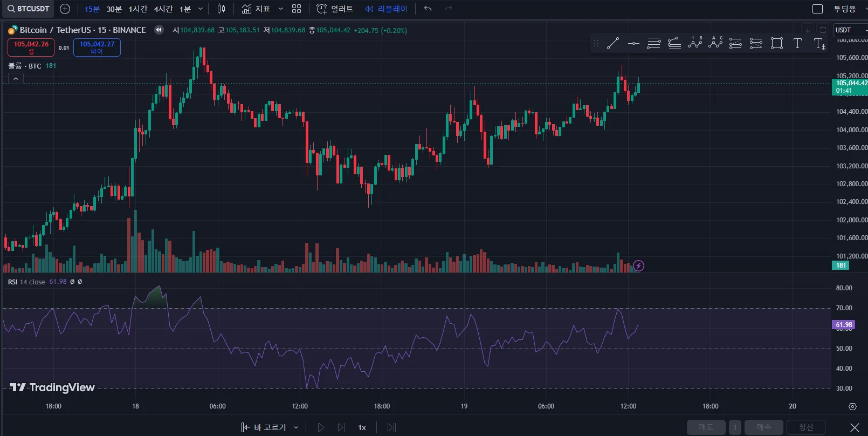Select the rectangle drawing tool

click(777, 43)
